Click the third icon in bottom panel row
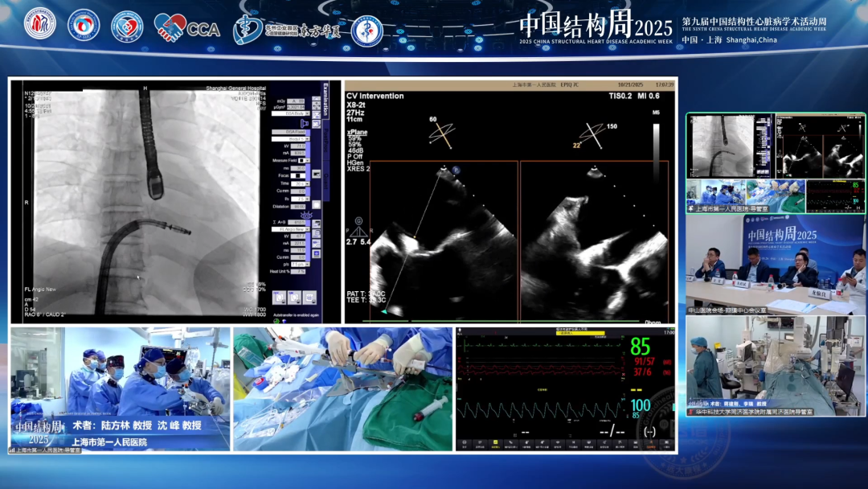The height and width of the screenshot is (489, 868). pos(310,298)
